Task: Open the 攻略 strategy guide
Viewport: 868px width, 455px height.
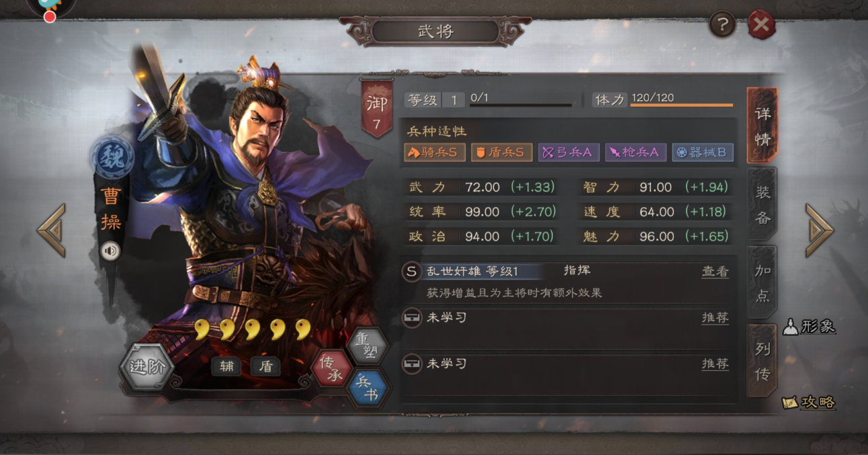Action: click(810, 402)
